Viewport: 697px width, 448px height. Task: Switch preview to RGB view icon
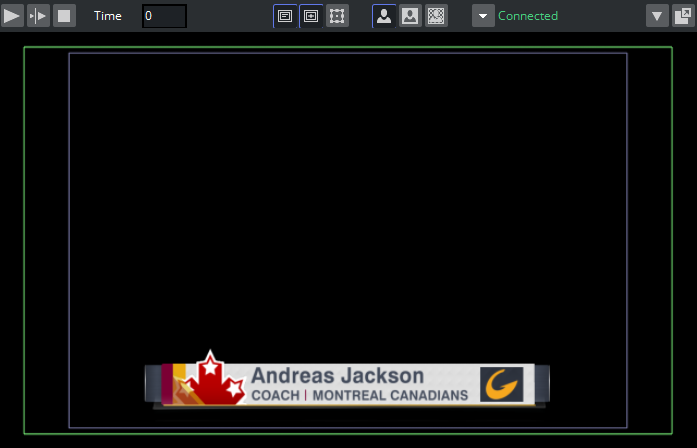coord(384,16)
